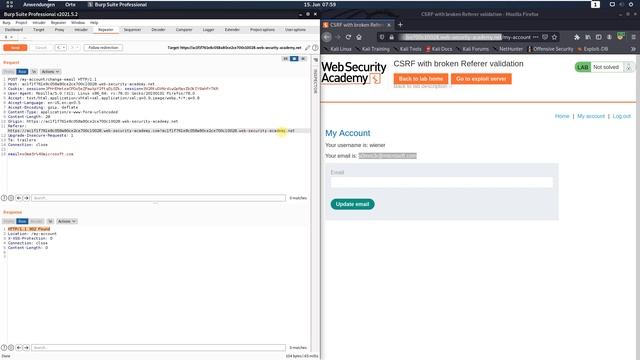
Task: Switch to the Decoder tab
Action: point(158,30)
